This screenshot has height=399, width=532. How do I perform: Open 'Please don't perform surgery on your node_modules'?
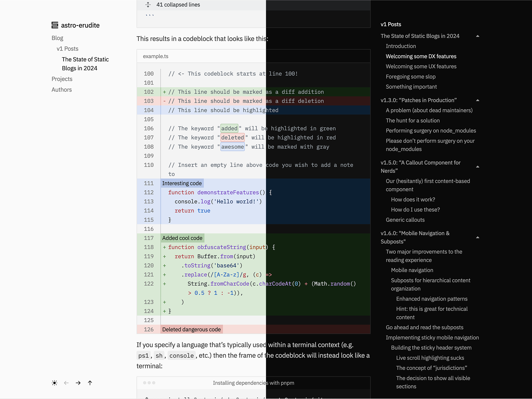pyautogui.click(x=430, y=145)
